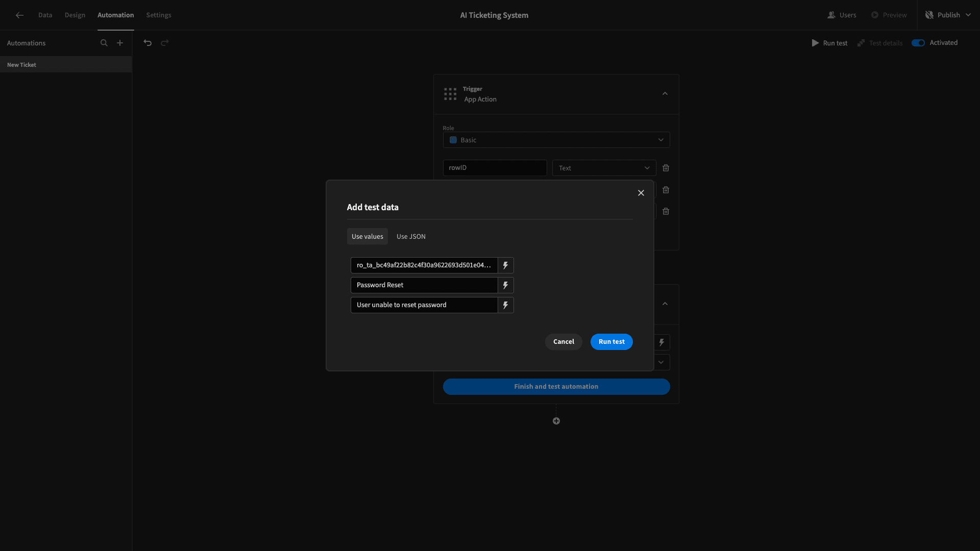Click the undo arrow icon
The height and width of the screenshot is (551, 980).
[148, 43]
